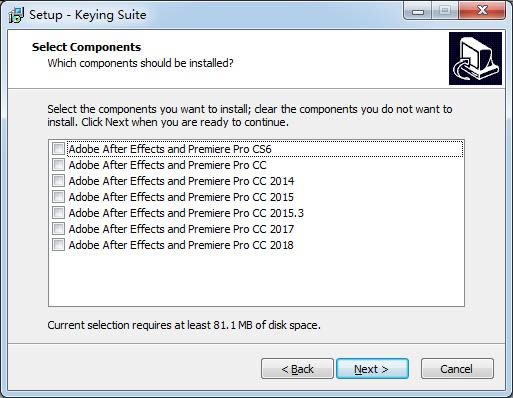
Task: Select the CC 2015.3 checkbox
Action: click(58, 212)
